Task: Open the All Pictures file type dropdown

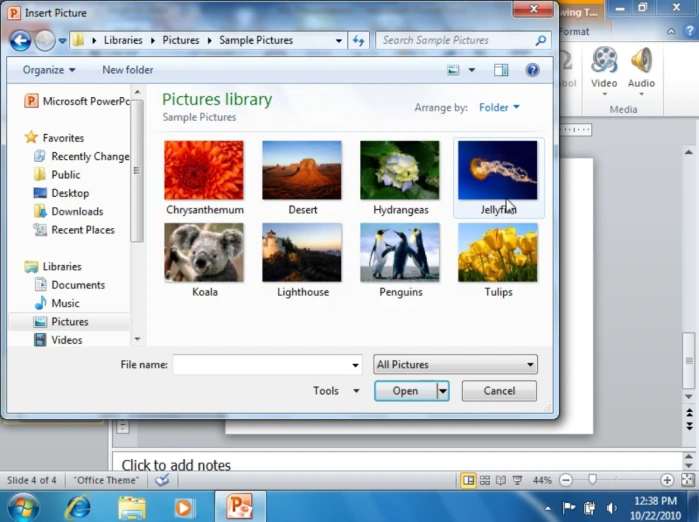Action: click(x=455, y=365)
